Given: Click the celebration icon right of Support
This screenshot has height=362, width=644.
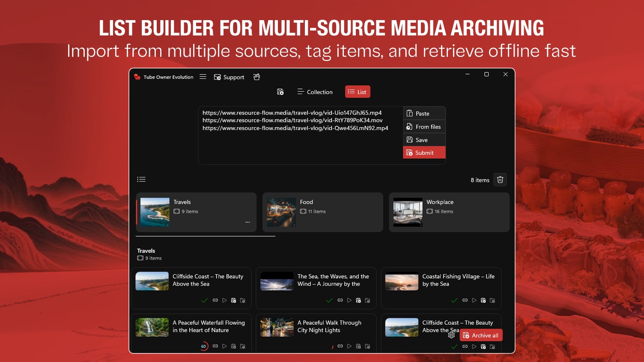Looking at the screenshot, I should coord(256,77).
